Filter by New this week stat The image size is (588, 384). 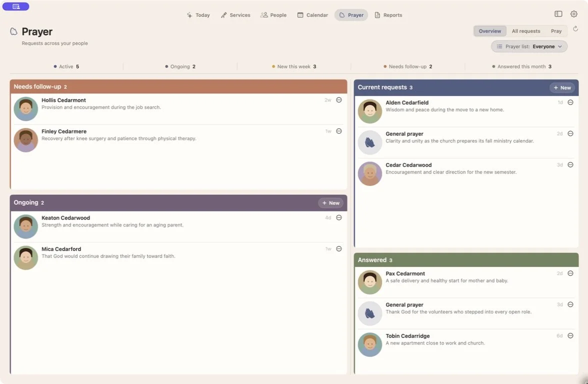click(x=294, y=66)
